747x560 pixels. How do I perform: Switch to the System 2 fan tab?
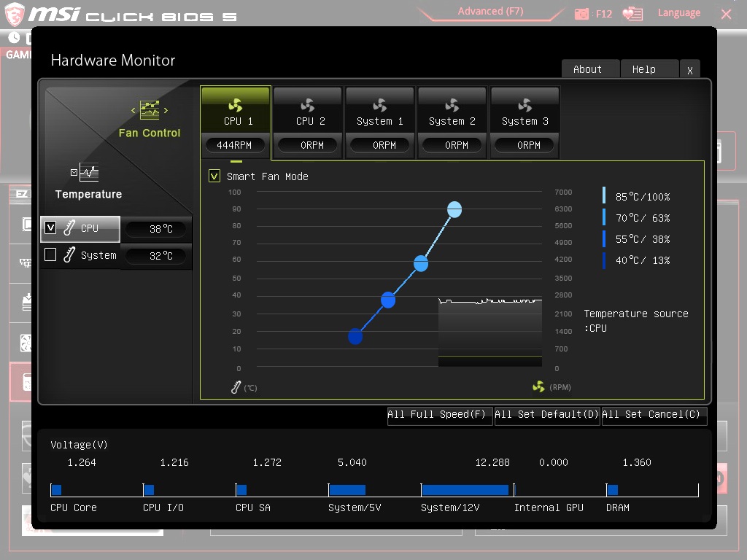[x=452, y=122]
